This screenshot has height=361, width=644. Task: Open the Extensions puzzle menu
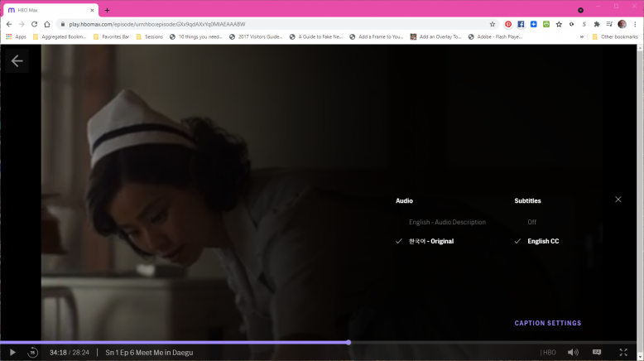coord(597,24)
